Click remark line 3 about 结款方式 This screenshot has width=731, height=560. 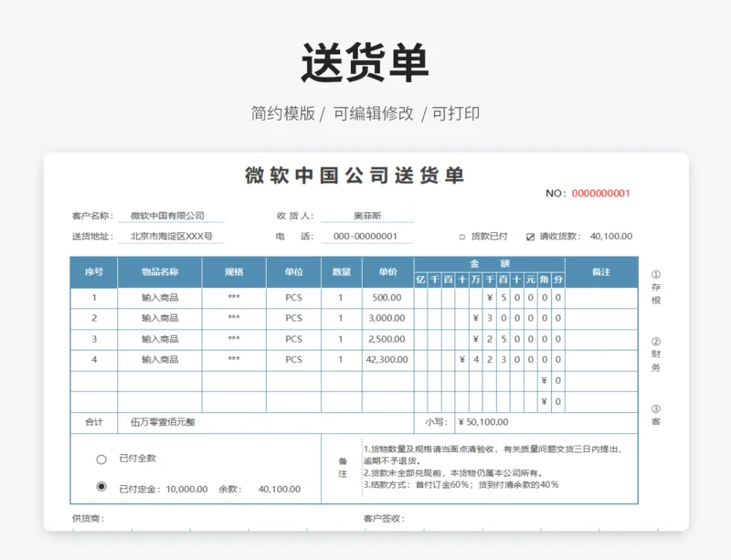point(461,485)
